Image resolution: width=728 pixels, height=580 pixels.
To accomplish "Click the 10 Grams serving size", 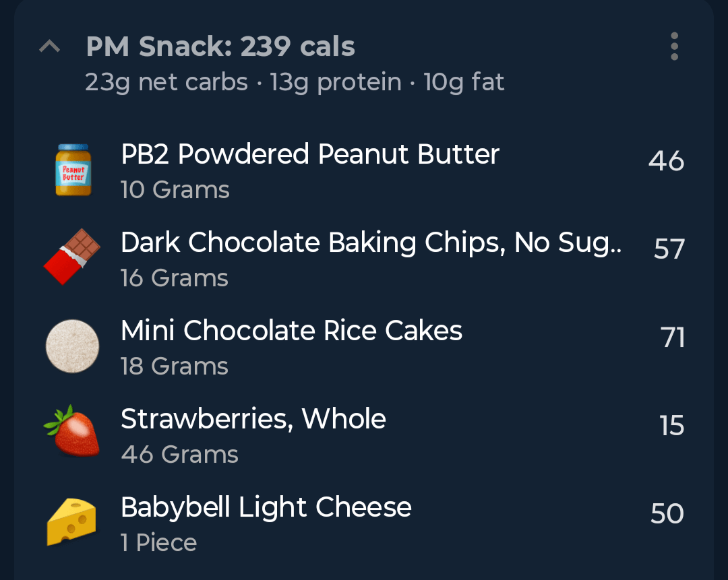I will point(175,190).
